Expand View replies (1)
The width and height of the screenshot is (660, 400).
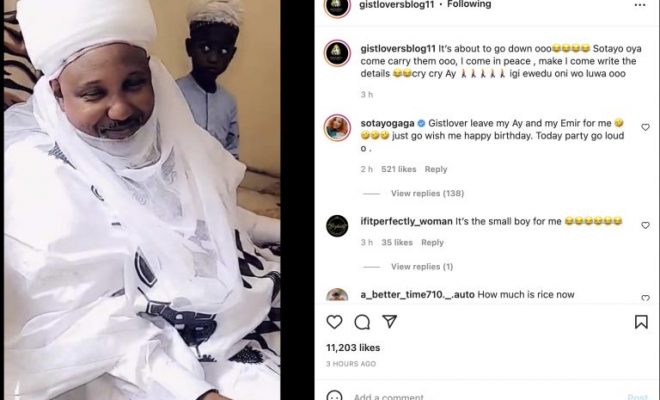point(422,267)
